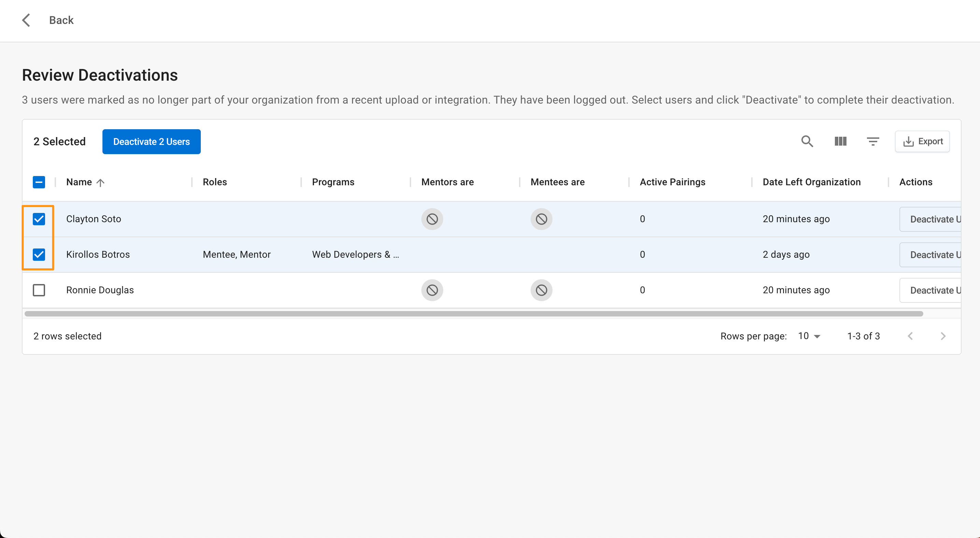Click Ronnie Douglas's Mentors-are blocked icon
Image resolution: width=980 pixels, height=538 pixels.
click(432, 290)
